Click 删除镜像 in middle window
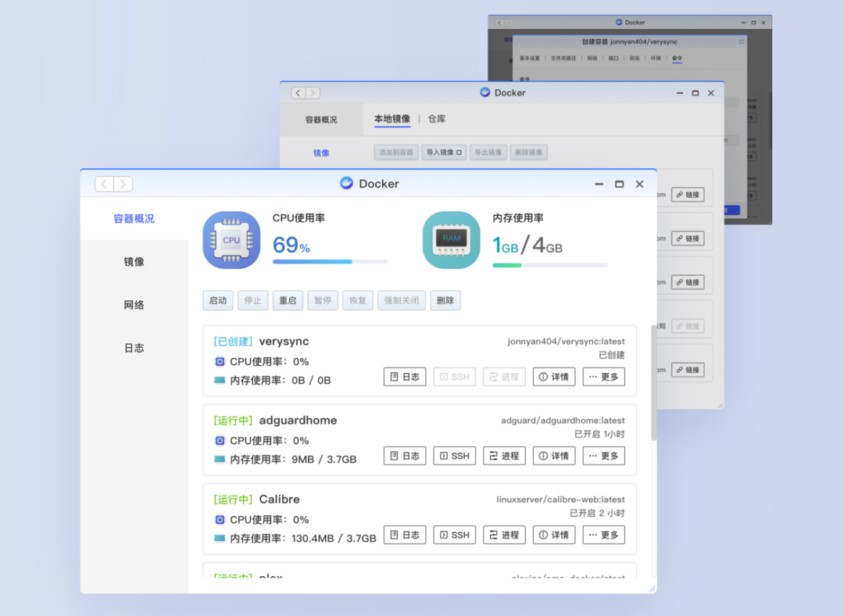The image size is (844, 616). tap(528, 152)
